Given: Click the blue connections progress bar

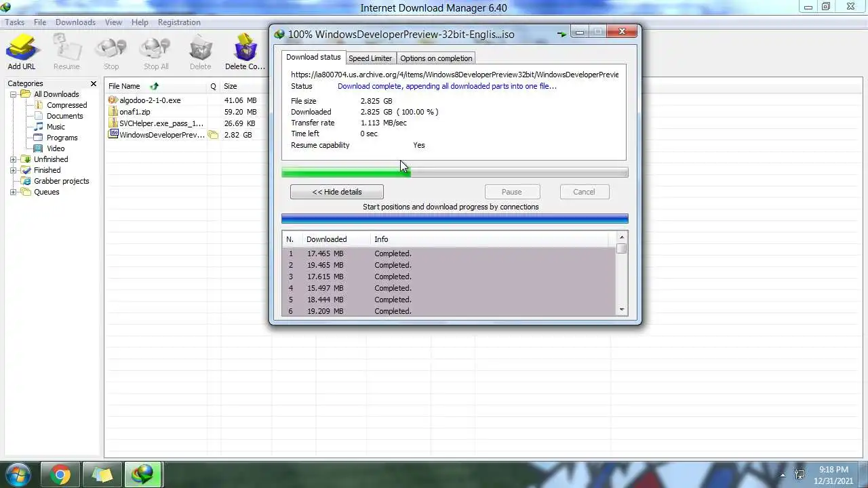Looking at the screenshot, I should (454, 219).
